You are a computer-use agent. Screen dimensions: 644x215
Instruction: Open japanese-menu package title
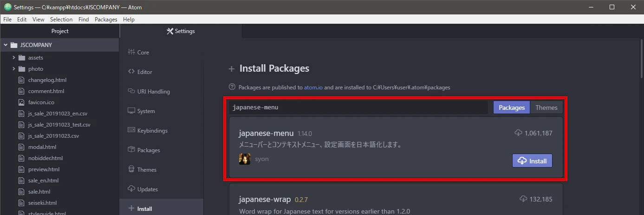[x=266, y=133]
